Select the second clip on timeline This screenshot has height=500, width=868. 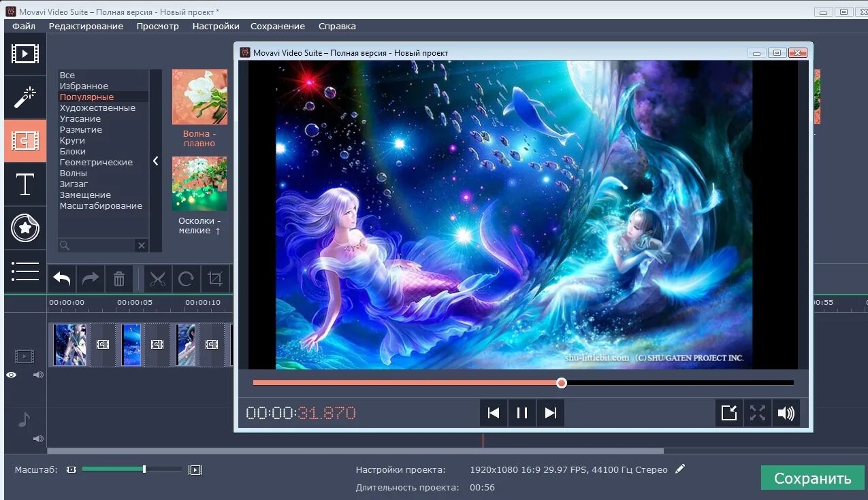[131, 345]
